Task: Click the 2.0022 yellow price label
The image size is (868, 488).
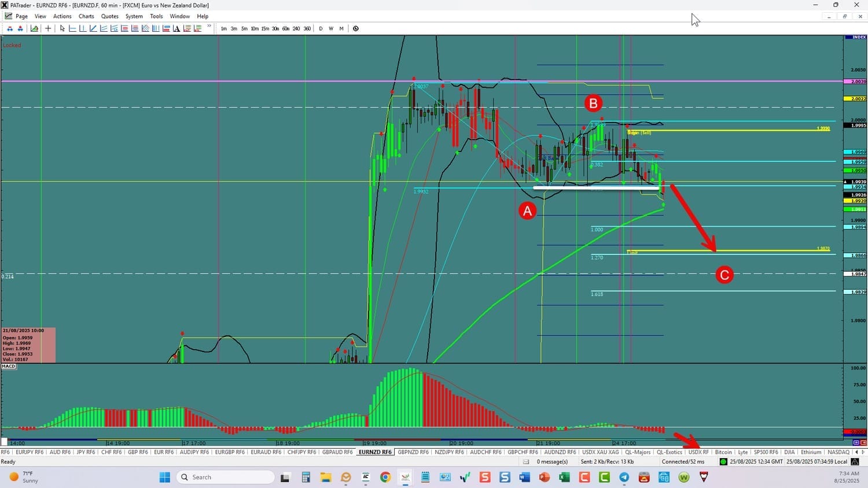Action: pyautogui.click(x=855, y=99)
